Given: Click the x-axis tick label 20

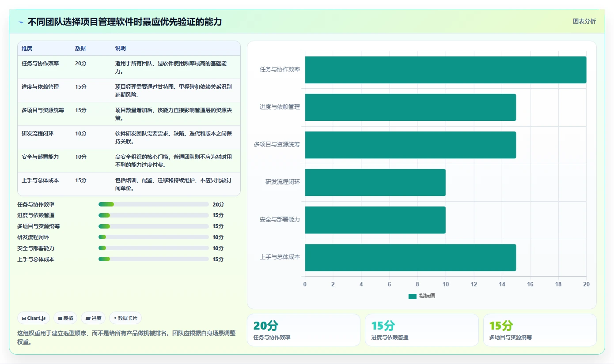Looking at the screenshot, I should pos(587,284).
